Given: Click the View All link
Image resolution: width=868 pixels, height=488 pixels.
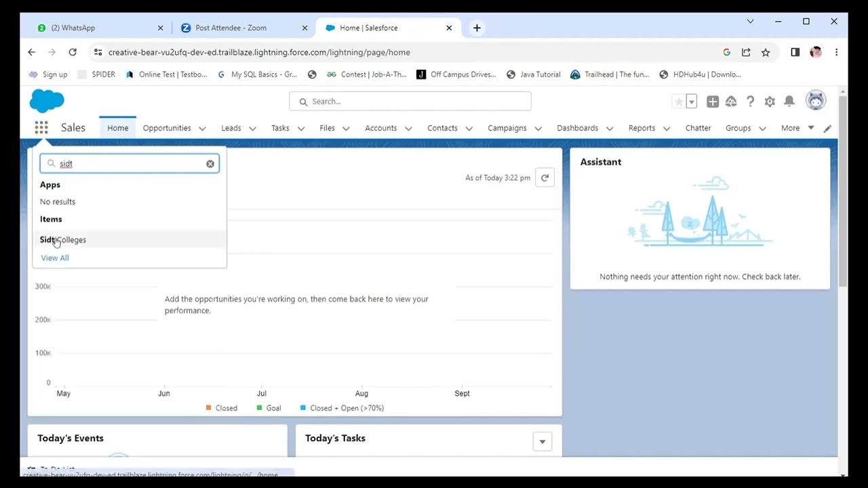Looking at the screenshot, I should [x=55, y=258].
